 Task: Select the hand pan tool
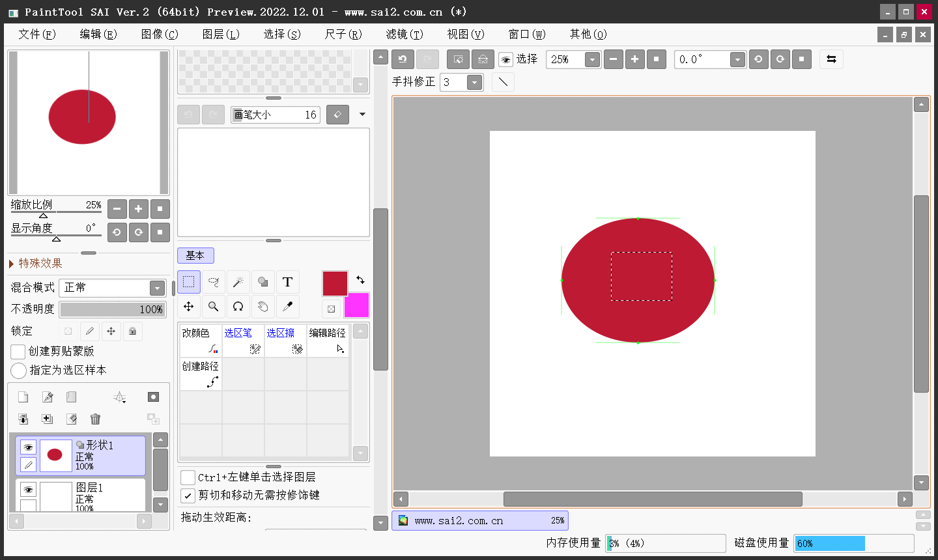click(x=263, y=307)
